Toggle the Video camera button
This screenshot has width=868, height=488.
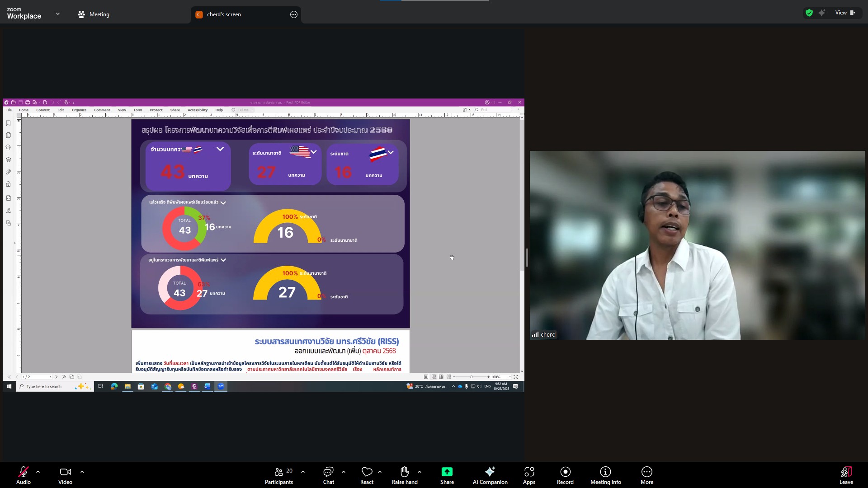[x=65, y=475]
